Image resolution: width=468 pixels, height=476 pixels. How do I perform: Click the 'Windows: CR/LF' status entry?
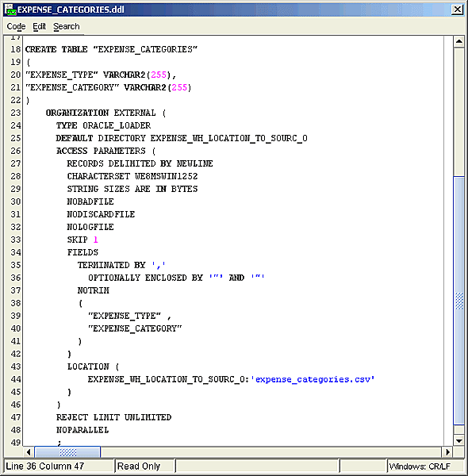(425, 466)
